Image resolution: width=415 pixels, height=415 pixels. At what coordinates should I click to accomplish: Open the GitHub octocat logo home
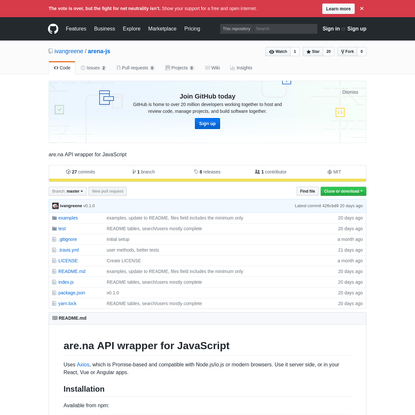(53, 29)
